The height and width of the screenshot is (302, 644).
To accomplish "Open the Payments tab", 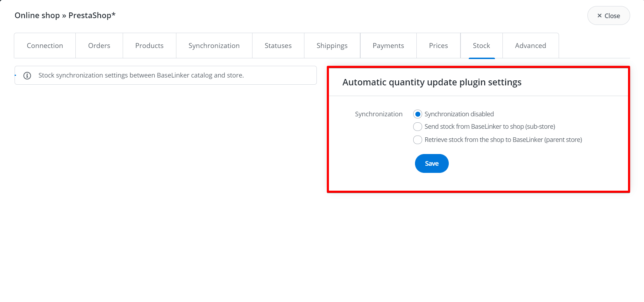I will pos(388,46).
